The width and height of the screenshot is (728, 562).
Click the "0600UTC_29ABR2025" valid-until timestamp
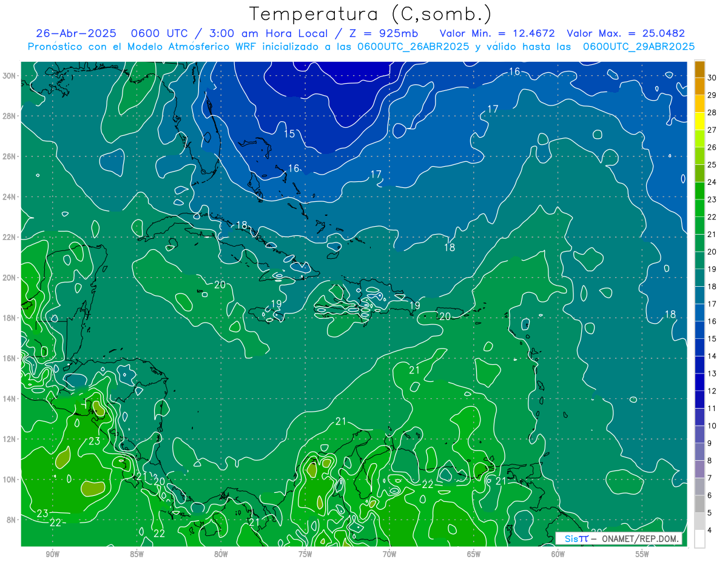[639, 46]
